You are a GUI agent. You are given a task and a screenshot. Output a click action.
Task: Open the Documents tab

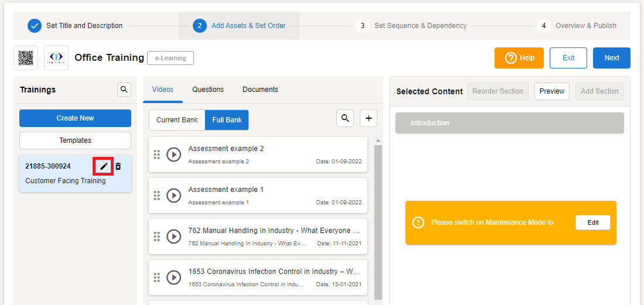coord(260,90)
